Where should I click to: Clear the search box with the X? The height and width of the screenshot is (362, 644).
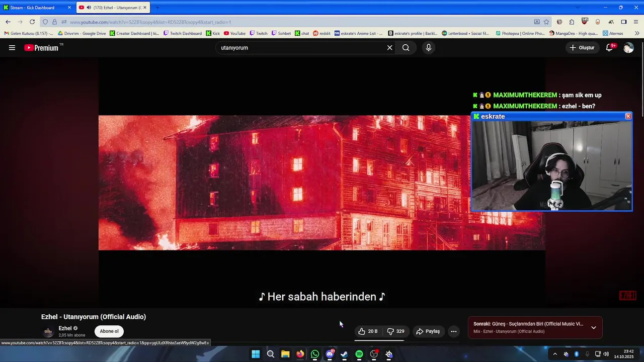tap(389, 48)
